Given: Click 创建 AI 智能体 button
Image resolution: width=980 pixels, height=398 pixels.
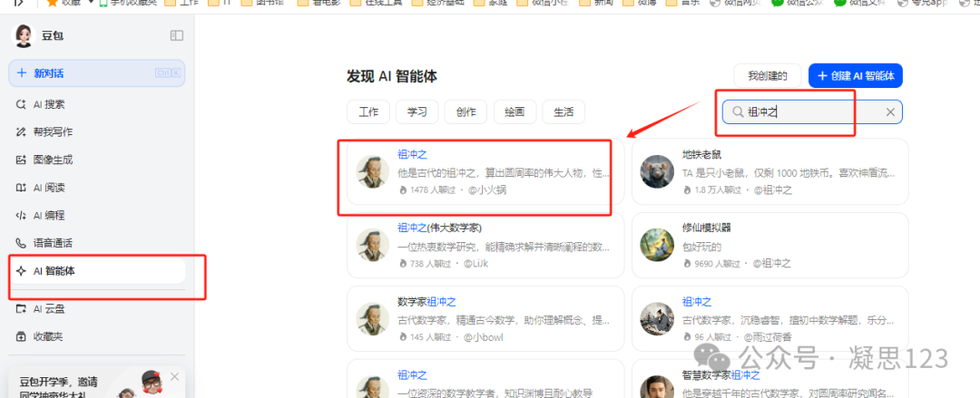Looking at the screenshot, I should (856, 76).
